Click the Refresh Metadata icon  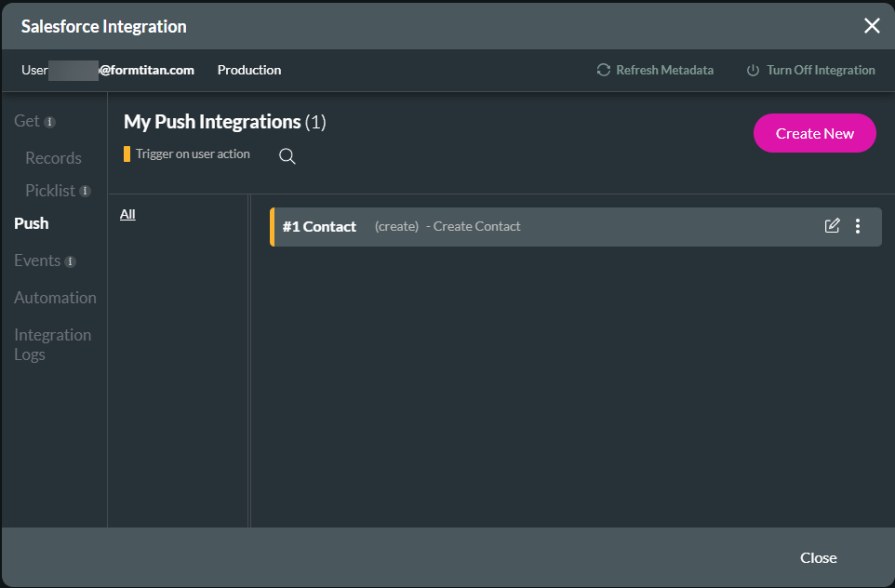[x=604, y=70]
